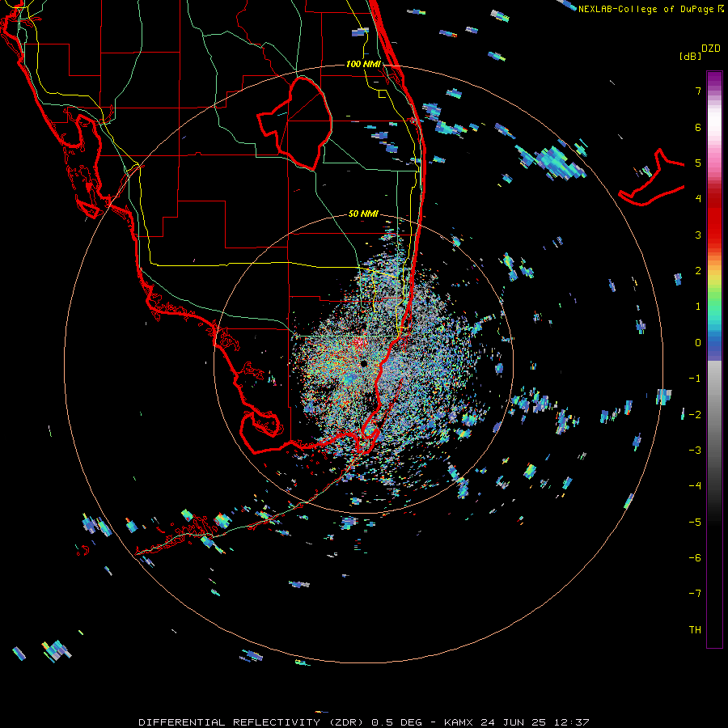The height and width of the screenshot is (728, 728).
Task: Click the 3 dB tick label on the scale
Action: [x=698, y=235]
